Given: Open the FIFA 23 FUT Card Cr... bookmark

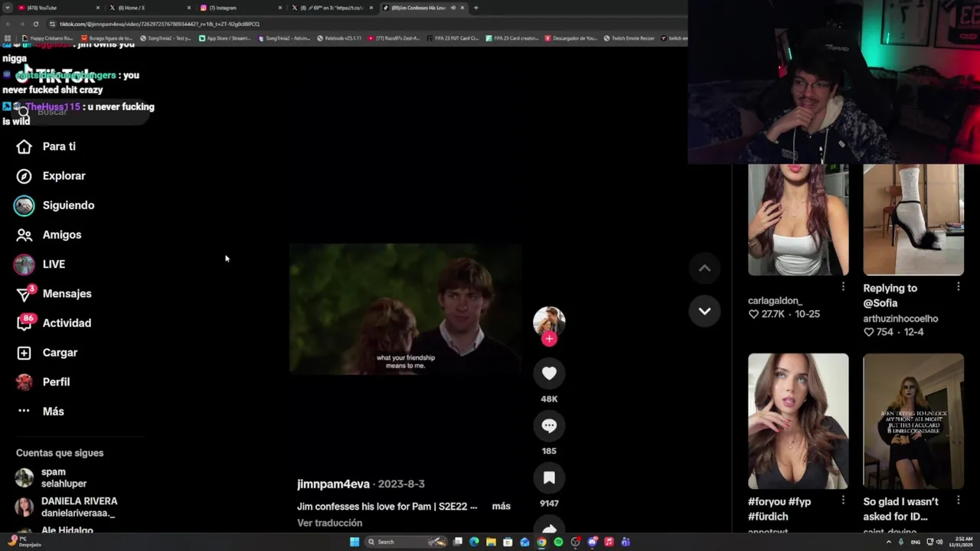Looking at the screenshot, I should pyautogui.click(x=453, y=37).
